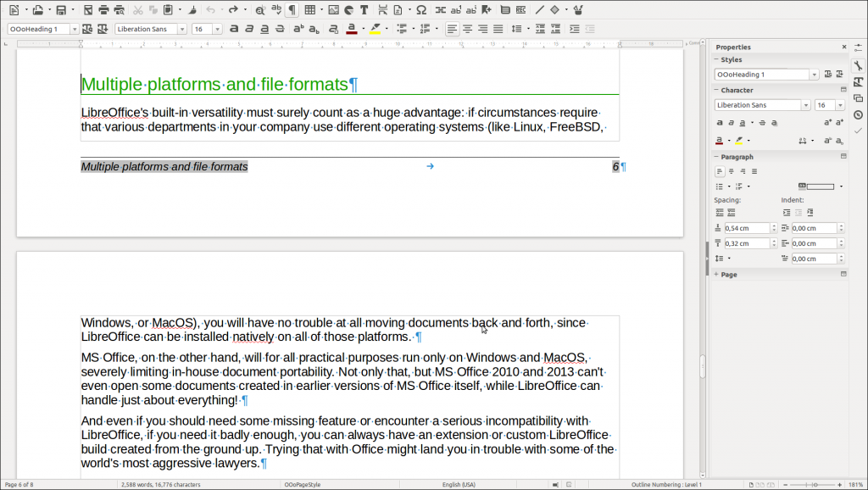The height and width of the screenshot is (490, 868).
Task: Toggle bold formatting
Action: coord(232,28)
